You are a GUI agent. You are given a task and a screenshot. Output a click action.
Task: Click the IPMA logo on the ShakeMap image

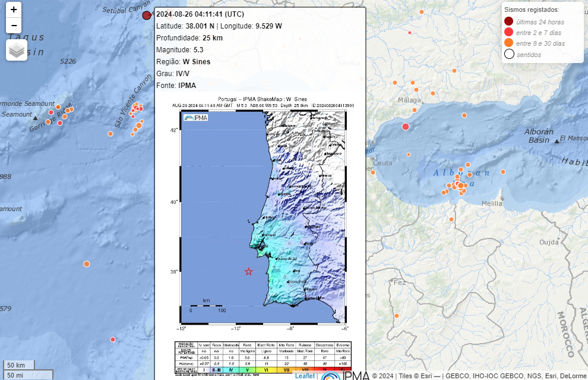coord(196,118)
